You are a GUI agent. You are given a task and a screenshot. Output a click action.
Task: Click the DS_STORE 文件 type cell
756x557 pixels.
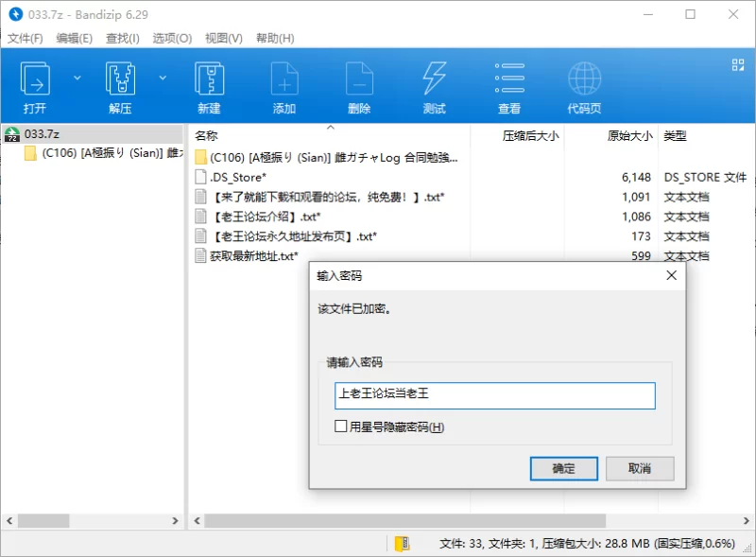tap(705, 177)
